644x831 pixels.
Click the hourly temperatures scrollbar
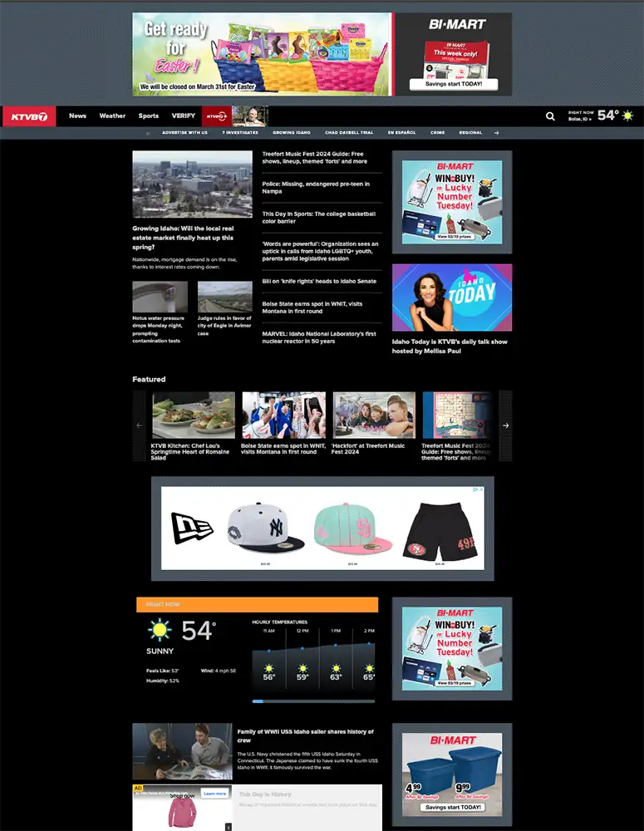[314, 701]
